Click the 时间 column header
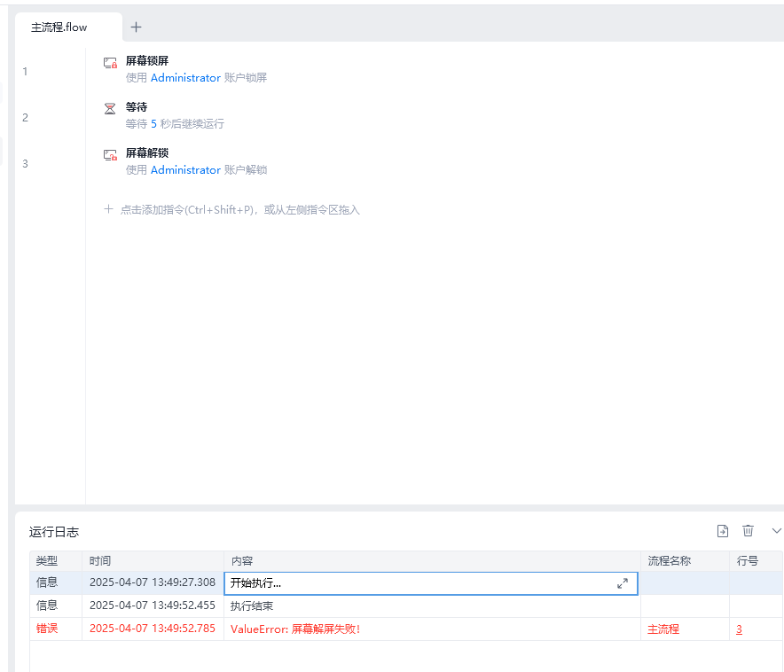 click(100, 561)
